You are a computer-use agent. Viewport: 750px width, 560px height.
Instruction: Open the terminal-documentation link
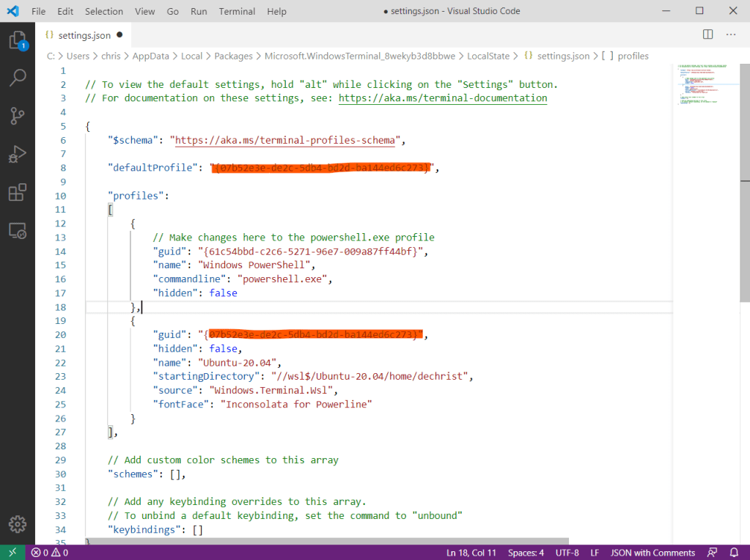point(443,98)
